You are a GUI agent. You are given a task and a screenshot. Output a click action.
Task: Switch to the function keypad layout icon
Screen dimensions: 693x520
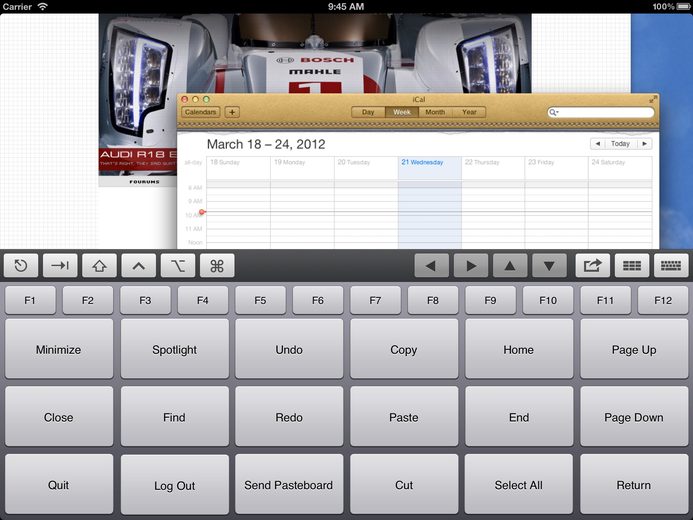[632, 266]
